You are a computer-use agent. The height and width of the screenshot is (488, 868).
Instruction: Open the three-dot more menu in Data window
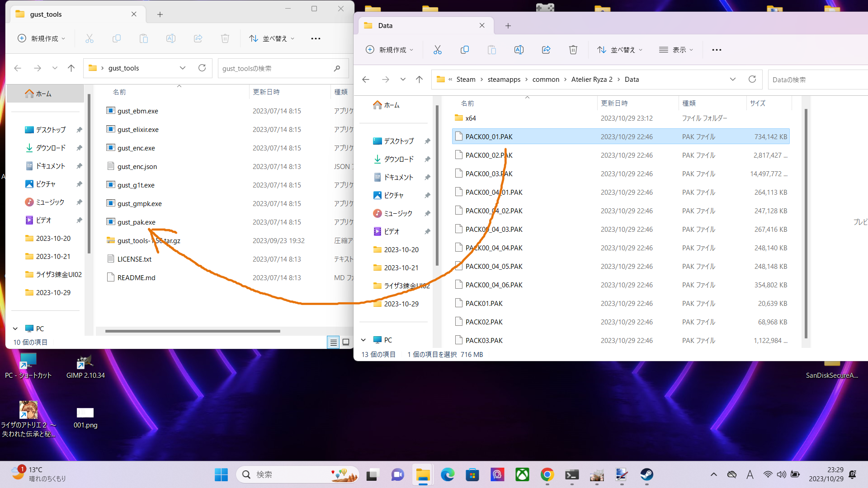(717, 50)
